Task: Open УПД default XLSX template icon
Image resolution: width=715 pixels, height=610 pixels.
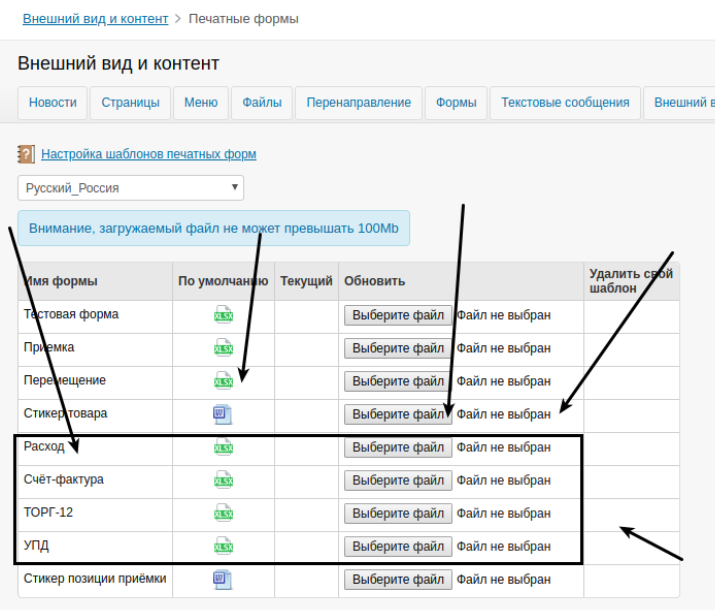Action: (x=223, y=546)
